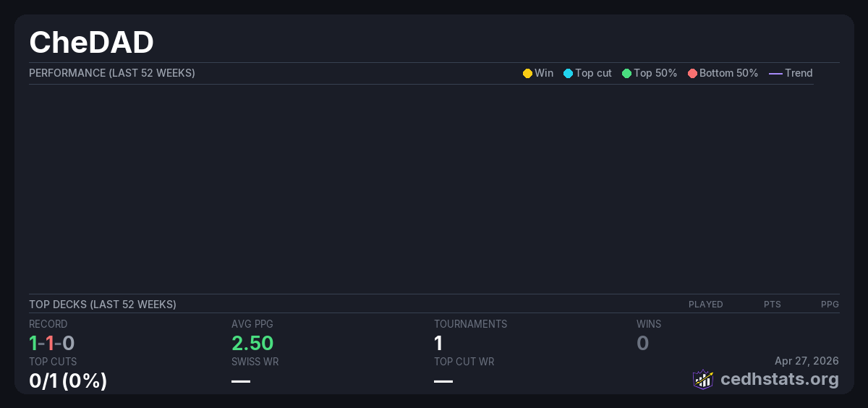Click the 1-1-0 record value
The height and width of the screenshot is (408, 868).
click(52, 343)
